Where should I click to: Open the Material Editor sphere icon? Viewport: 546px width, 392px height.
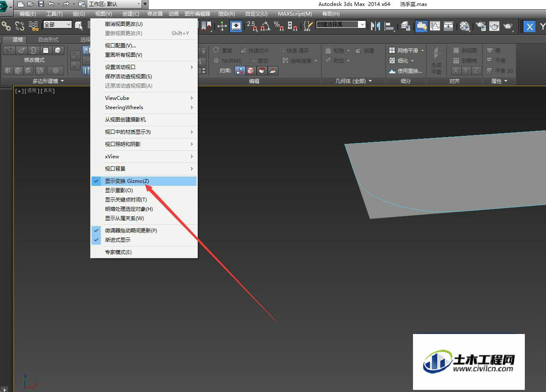[x=465, y=26]
